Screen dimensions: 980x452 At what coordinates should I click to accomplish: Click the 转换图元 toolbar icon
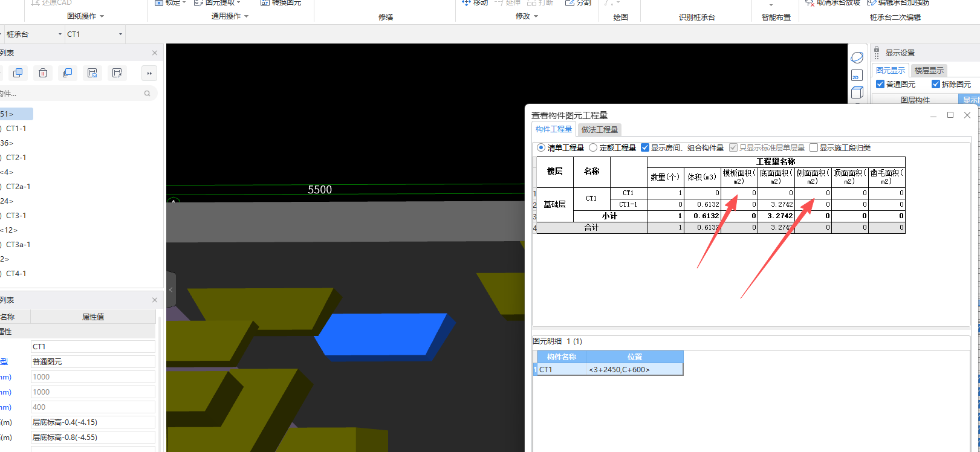click(x=264, y=3)
